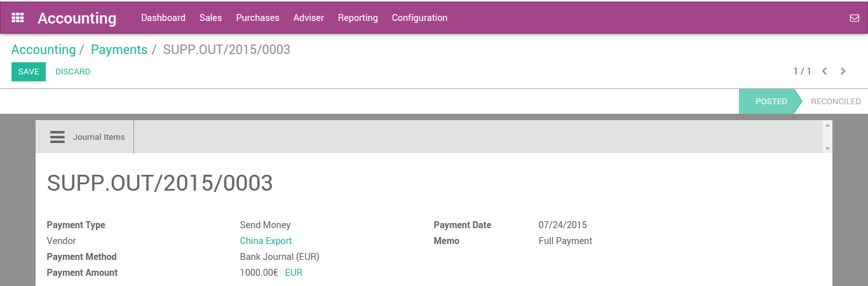Image resolution: width=868 pixels, height=286 pixels.
Task: Click the Save button
Action: coord(29,72)
